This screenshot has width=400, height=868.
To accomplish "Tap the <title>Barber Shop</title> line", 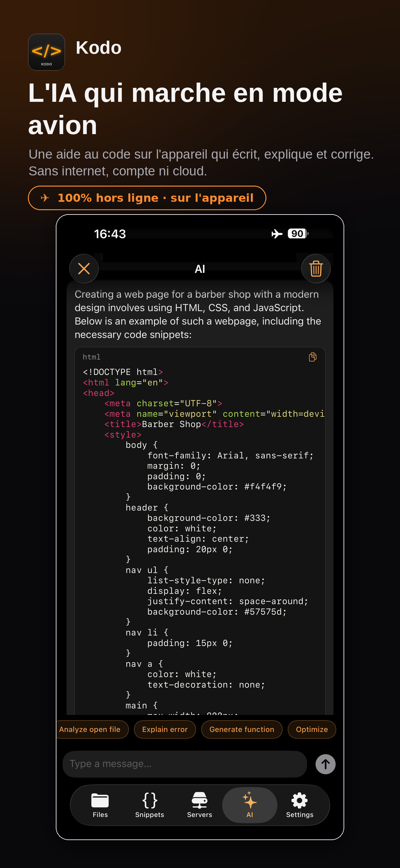I will click(x=174, y=424).
